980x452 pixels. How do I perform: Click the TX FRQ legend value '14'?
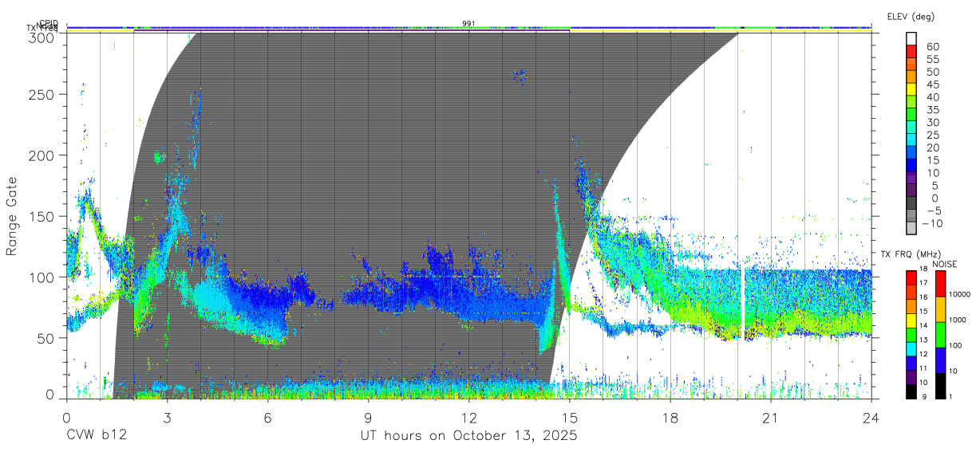(x=923, y=325)
